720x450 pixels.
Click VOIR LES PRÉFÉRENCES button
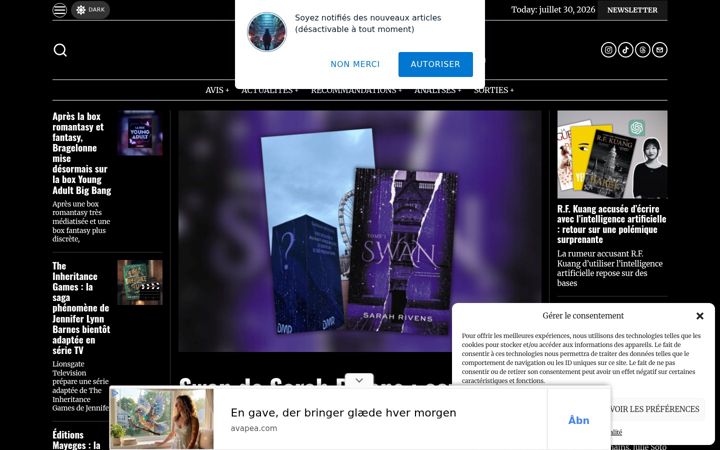tap(656, 409)
